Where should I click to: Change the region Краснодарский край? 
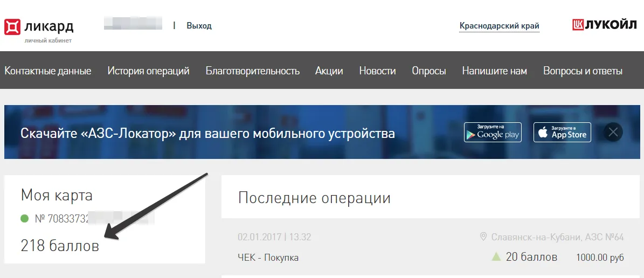(x=500, y=26)
